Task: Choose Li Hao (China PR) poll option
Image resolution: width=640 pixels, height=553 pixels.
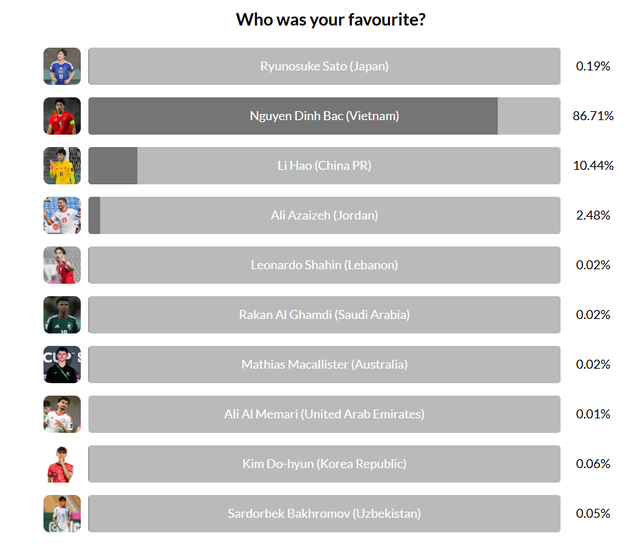Action: pyautogui.click(x=324, y=165)
